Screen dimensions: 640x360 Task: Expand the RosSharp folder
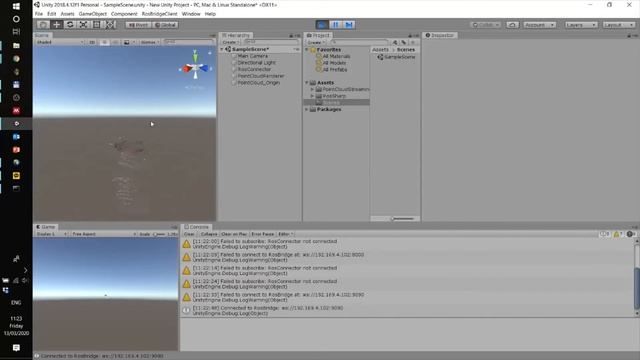[313, 96]
